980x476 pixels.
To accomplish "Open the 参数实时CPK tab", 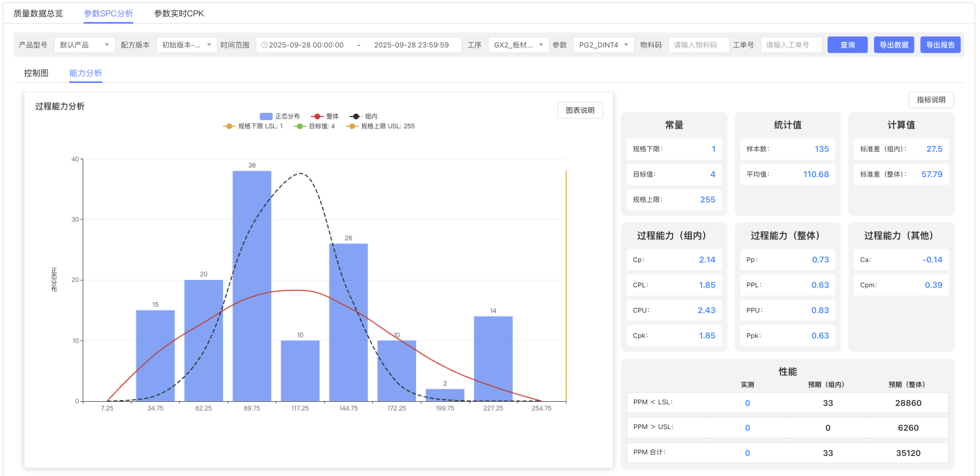I will pyautogui.click(x=179, y=14).
